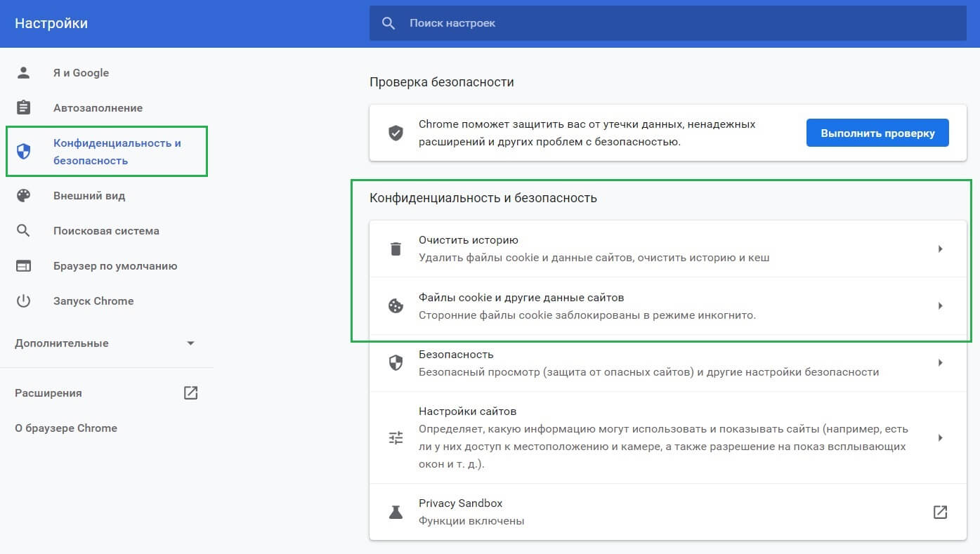
Task: Switch to Поисковая система settings
Action: coord(107,231)
